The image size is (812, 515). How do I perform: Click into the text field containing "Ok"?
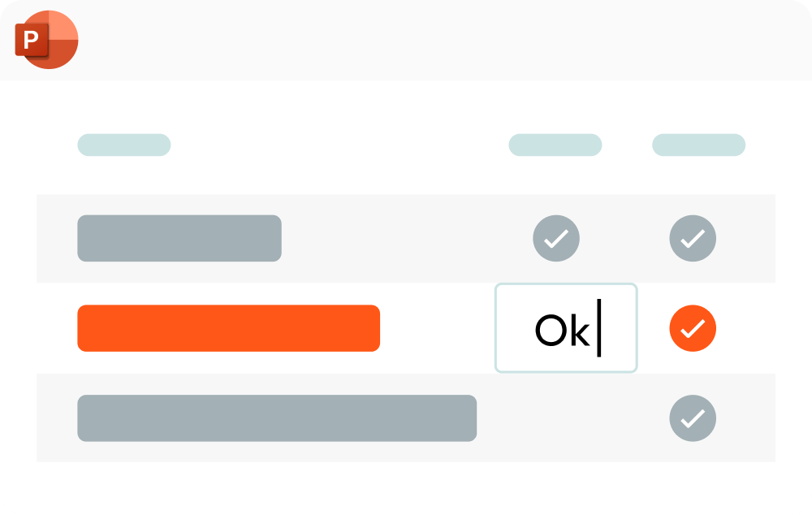point(566,328)
